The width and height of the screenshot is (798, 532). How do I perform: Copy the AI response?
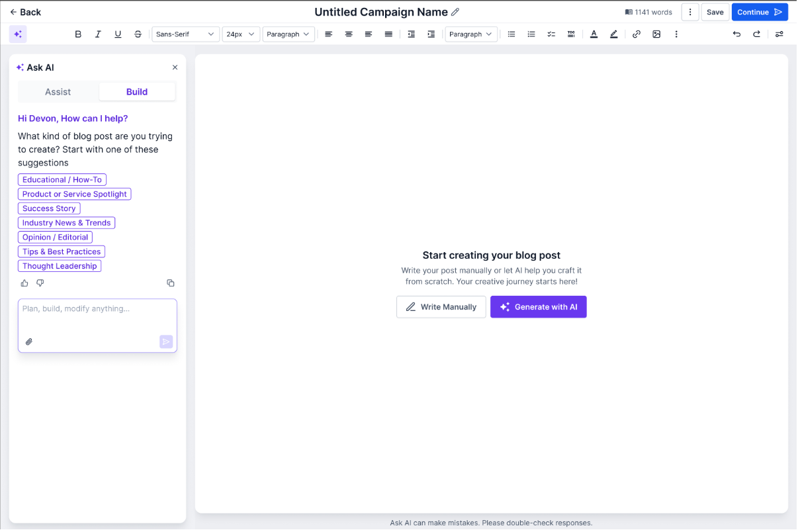coord(171,283)
